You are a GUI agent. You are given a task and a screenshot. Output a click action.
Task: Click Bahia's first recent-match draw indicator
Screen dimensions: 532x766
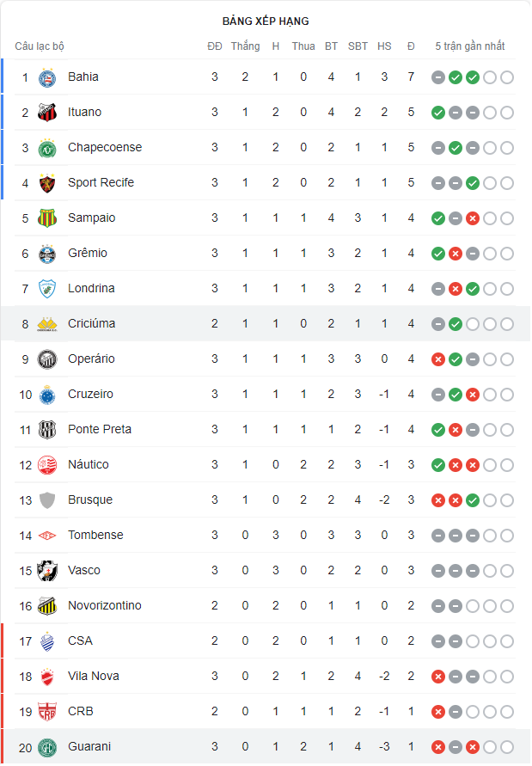(x=438, y=77)
